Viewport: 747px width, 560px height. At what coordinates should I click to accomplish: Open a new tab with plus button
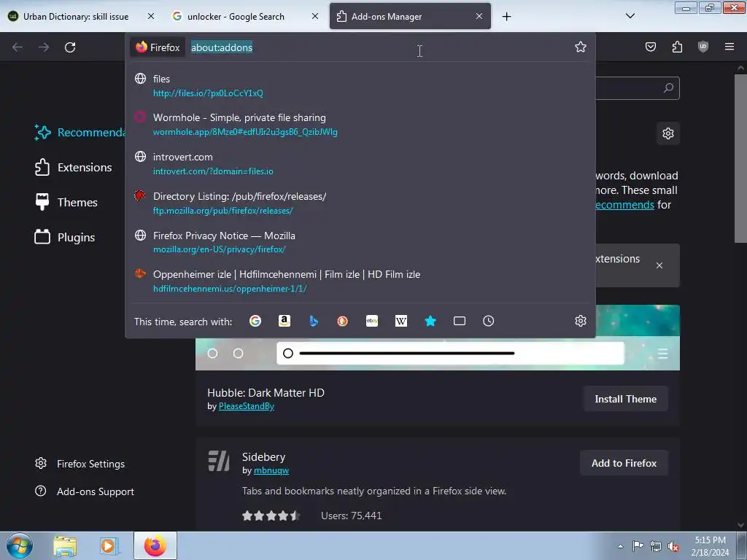click(506, 17)
